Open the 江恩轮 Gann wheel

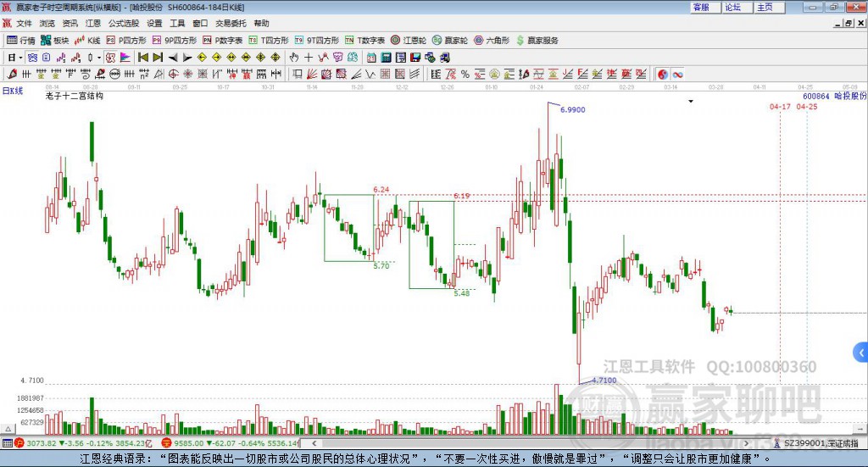pyautogui.click(x=409, y=41)
